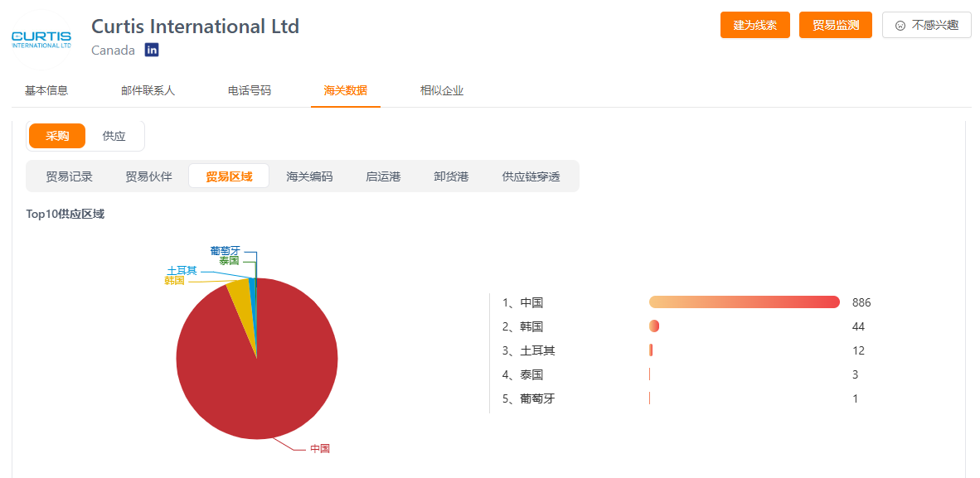Click the Curtis International logo
Viewport: 980px width, 478px height.
click(x=42, y=40)
